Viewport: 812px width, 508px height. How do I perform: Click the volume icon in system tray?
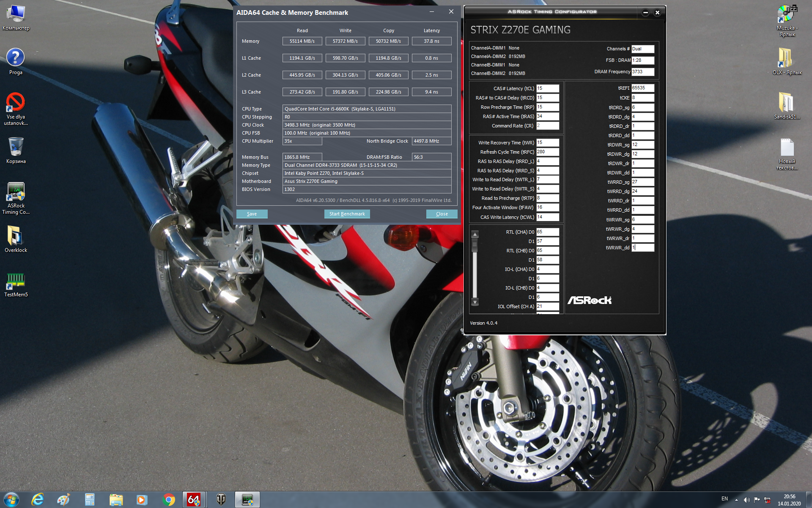(x=746, y=500)
